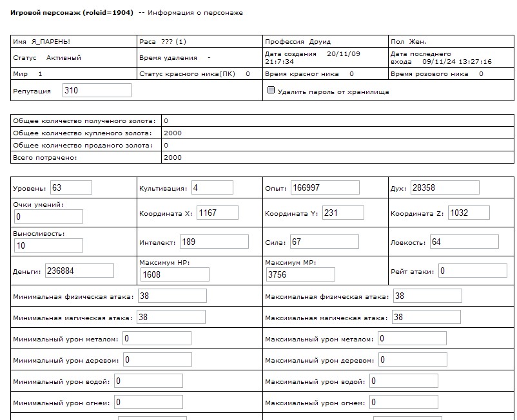517x420 pixels.
Task: Click the Координата X field
Action: click(217, 213)
